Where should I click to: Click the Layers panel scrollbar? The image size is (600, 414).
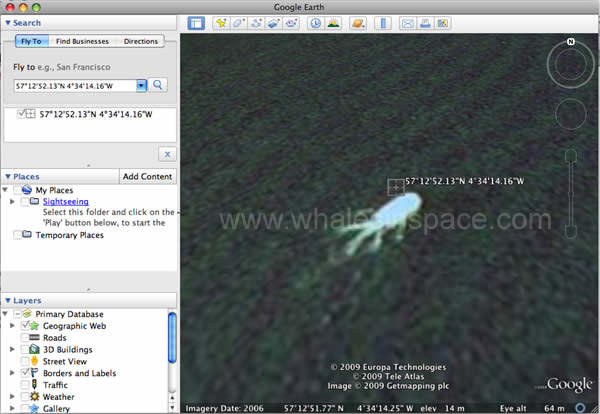172,337
